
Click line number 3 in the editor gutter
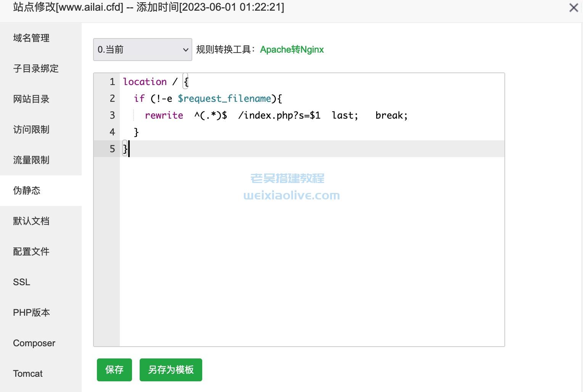(x=112, y=115)
